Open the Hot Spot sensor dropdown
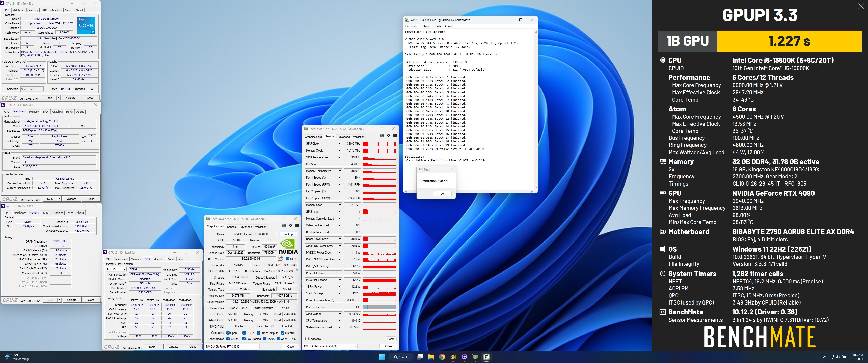The height and width of the screenshot is (363, 868). click(340, 164)
